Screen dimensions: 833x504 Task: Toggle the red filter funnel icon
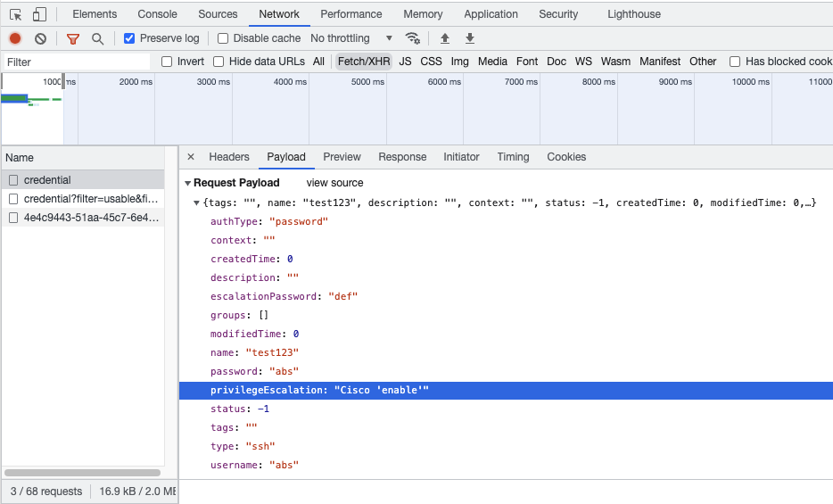tap(73, 38)
